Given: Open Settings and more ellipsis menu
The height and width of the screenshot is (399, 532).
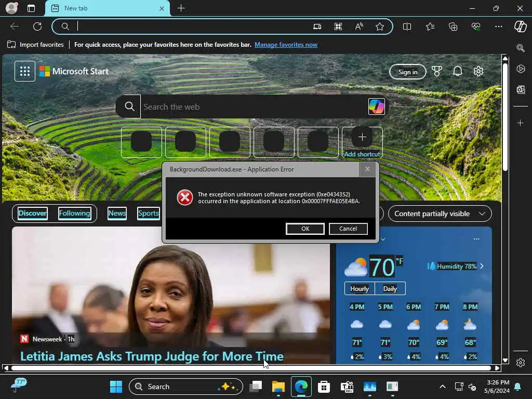Looking at the screenshot, I should (x=498, y=26).
